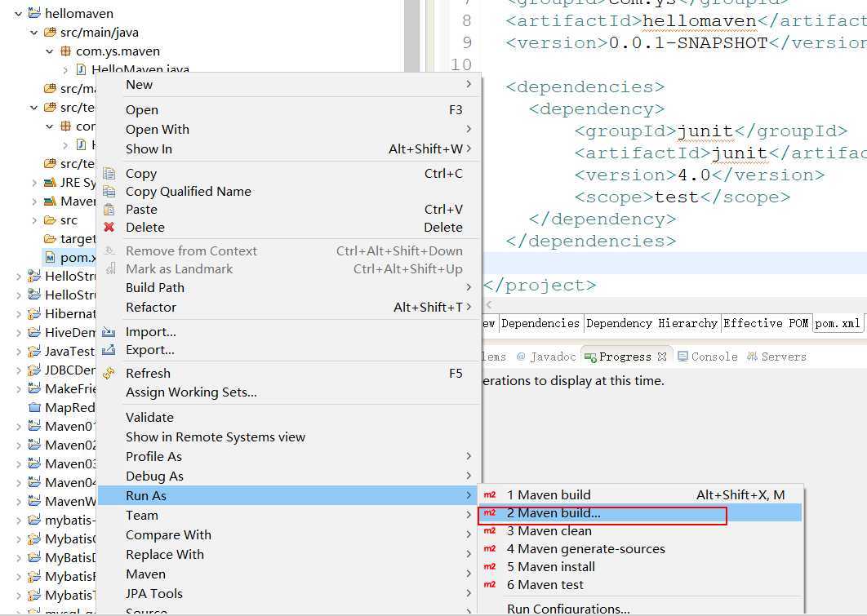This screenshot has height=616, width=867.
Task: Click Validate in context menu
Action: [x=289, y=418]
